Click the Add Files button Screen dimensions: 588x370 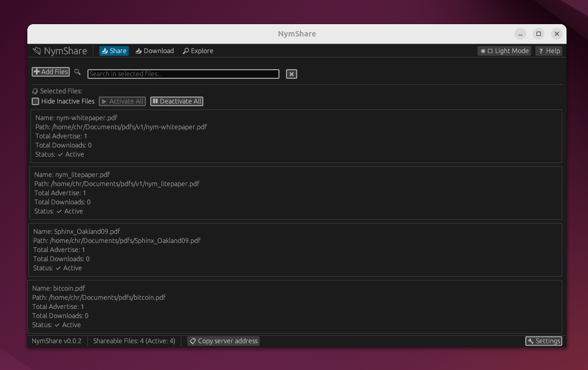pos(50,72)
